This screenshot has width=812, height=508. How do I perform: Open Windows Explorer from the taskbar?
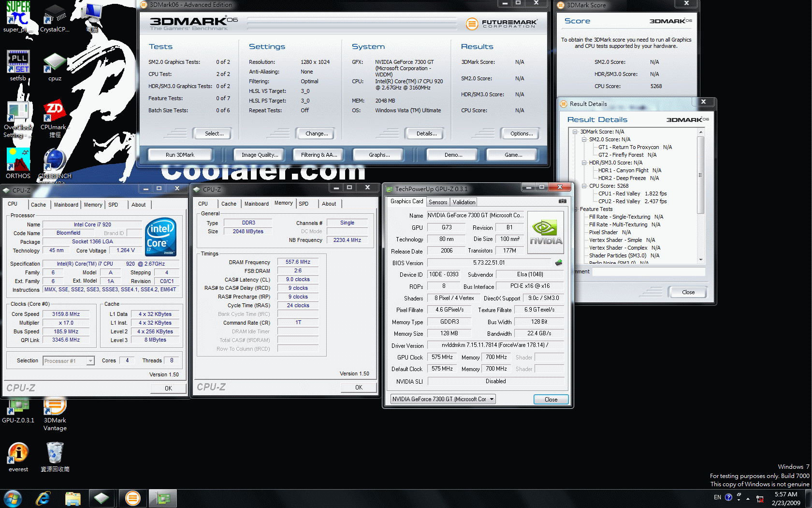72,498
